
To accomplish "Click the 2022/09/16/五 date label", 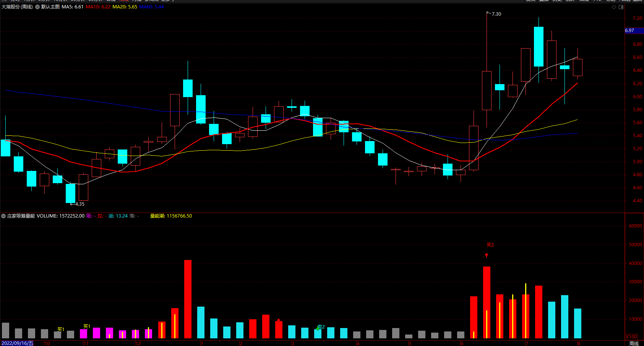I will [18, 343].
